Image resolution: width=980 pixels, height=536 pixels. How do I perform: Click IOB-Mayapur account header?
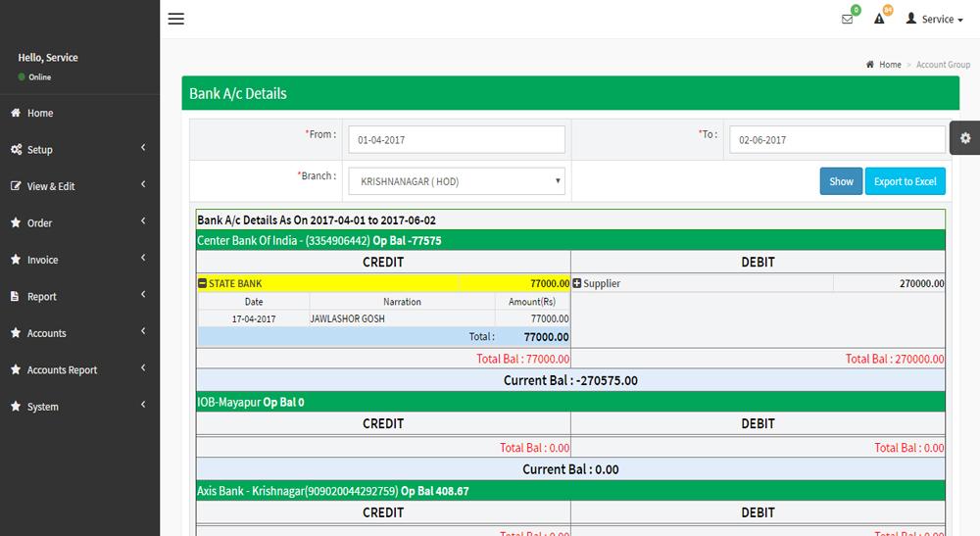pos(570,402)
